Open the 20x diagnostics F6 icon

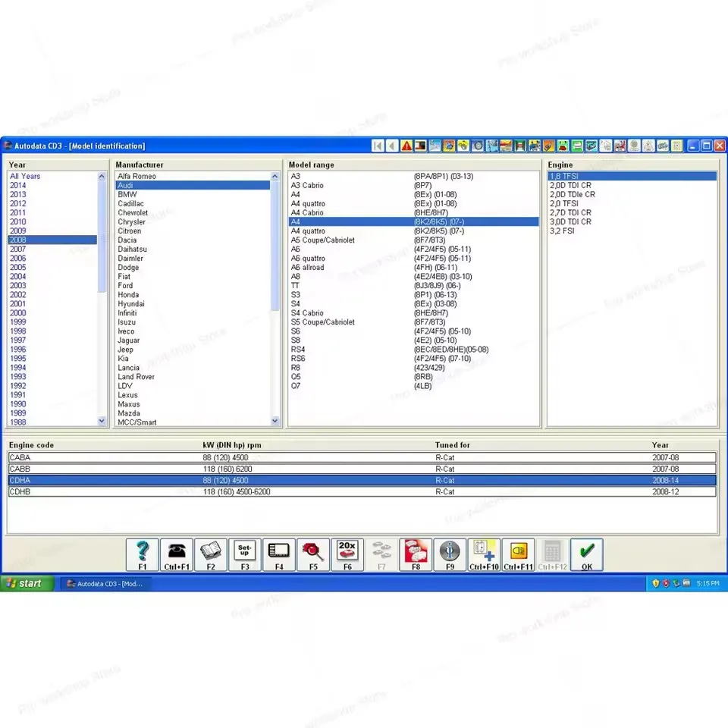[347, 554]
